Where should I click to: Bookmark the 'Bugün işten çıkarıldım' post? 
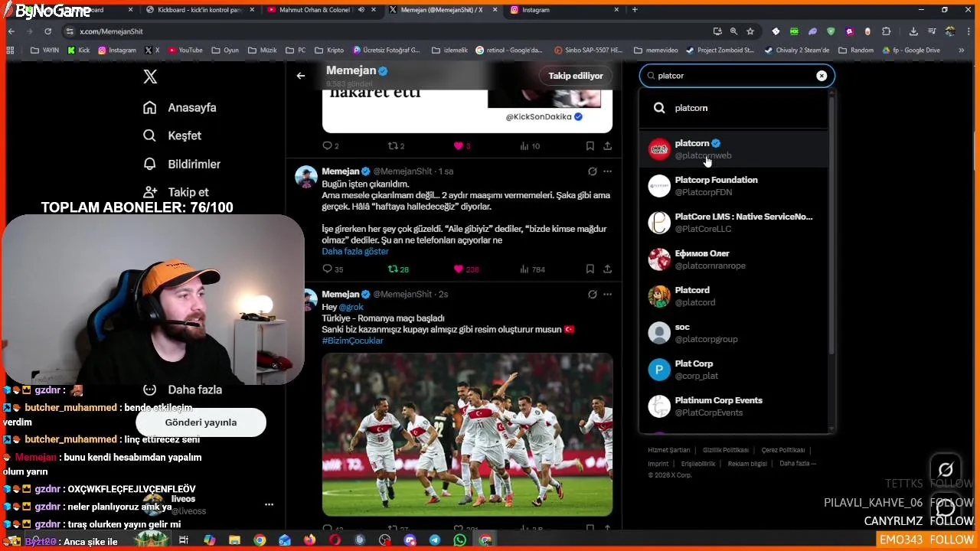point(590,269)
